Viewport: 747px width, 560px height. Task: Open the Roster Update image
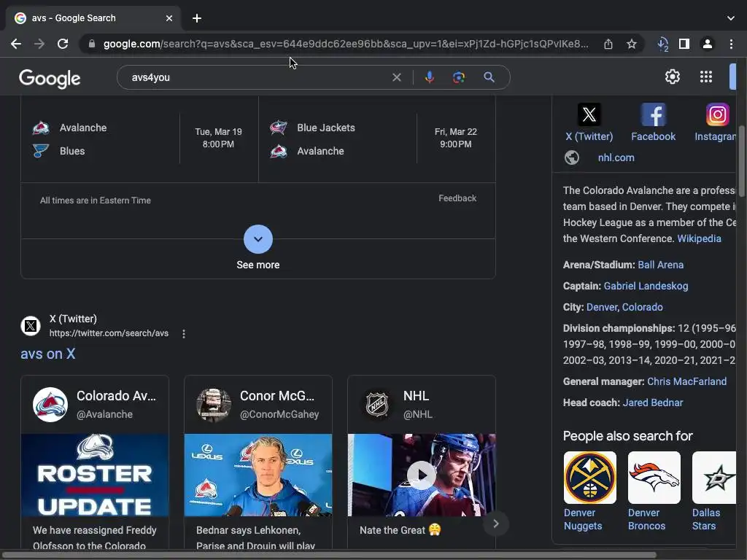pos(95,475)
